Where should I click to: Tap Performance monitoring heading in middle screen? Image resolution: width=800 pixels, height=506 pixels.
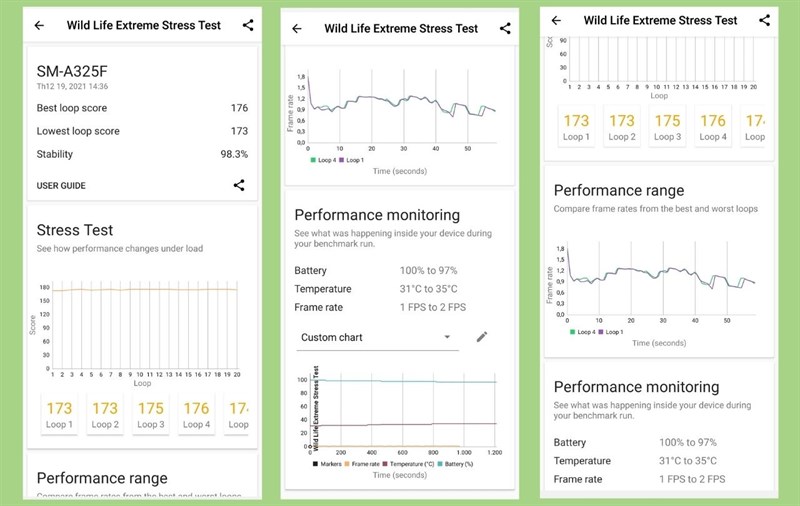pos(377,215)
